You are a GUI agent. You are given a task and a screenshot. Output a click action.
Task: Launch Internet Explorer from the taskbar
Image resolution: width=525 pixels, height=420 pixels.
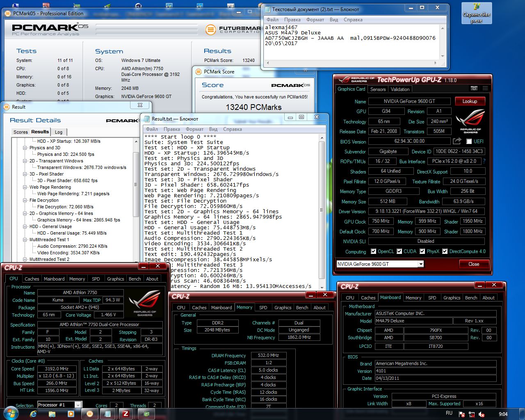click(34, 414)
